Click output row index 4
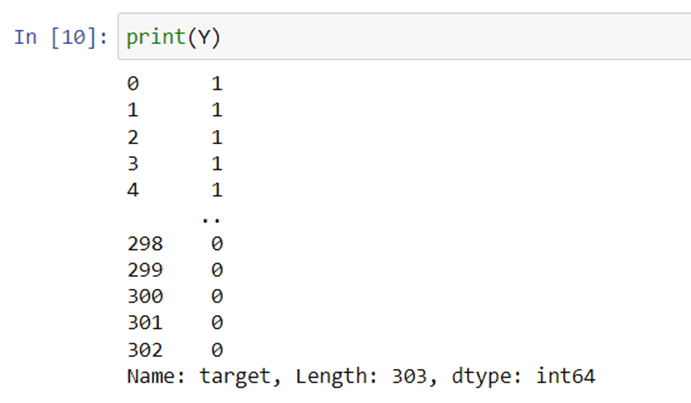The height and width of the screenshot is (403, 691). (x=133, y=190)
